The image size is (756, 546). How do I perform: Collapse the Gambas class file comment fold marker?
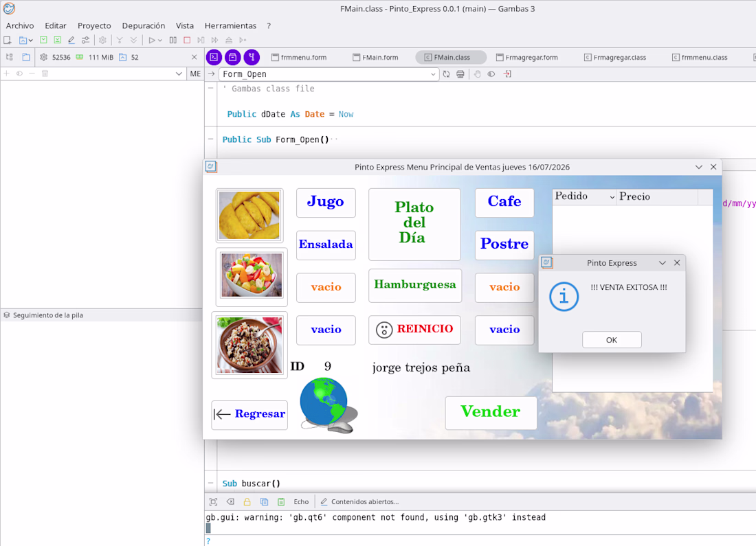tap(211, 88)
